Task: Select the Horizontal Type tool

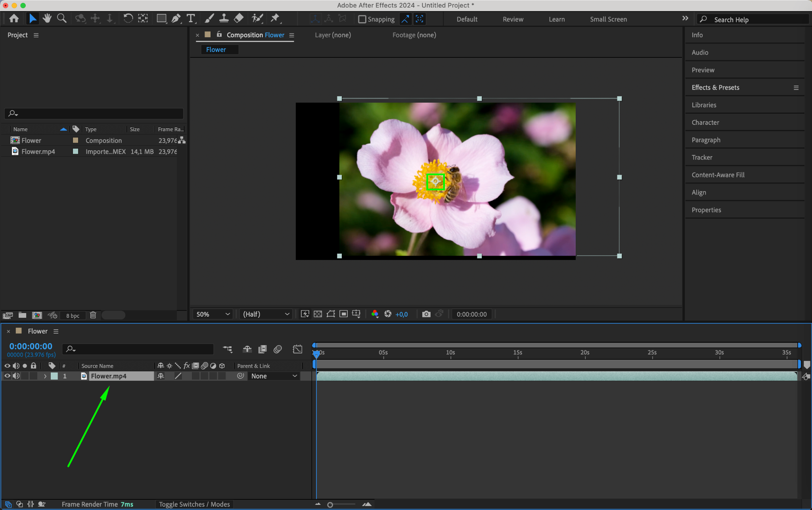Action: (191, 18)
